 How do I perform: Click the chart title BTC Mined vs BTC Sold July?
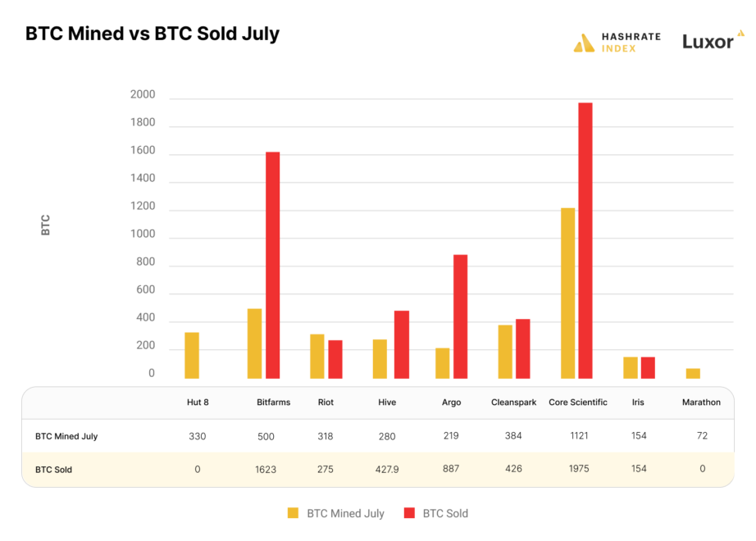[153, 34]
